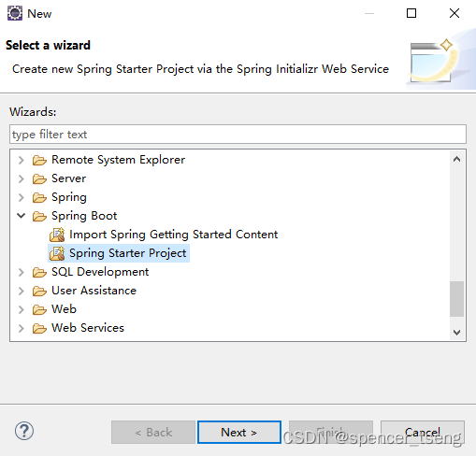
Task: Select the Spring Boot label
Action: coord(84,216)
